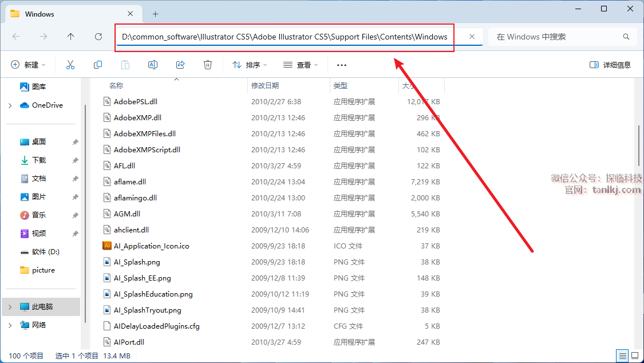644x363 pixels.
Task: Sort by the 类型 column header
Action: point(341,85)
